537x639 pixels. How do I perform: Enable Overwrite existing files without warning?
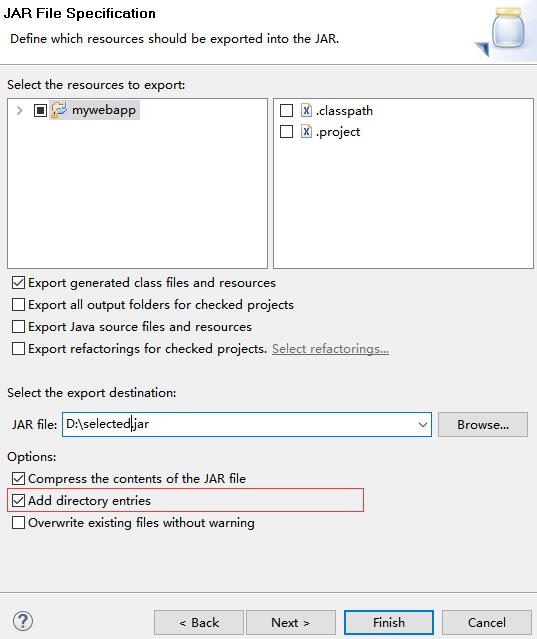click(x=18, y=522)
